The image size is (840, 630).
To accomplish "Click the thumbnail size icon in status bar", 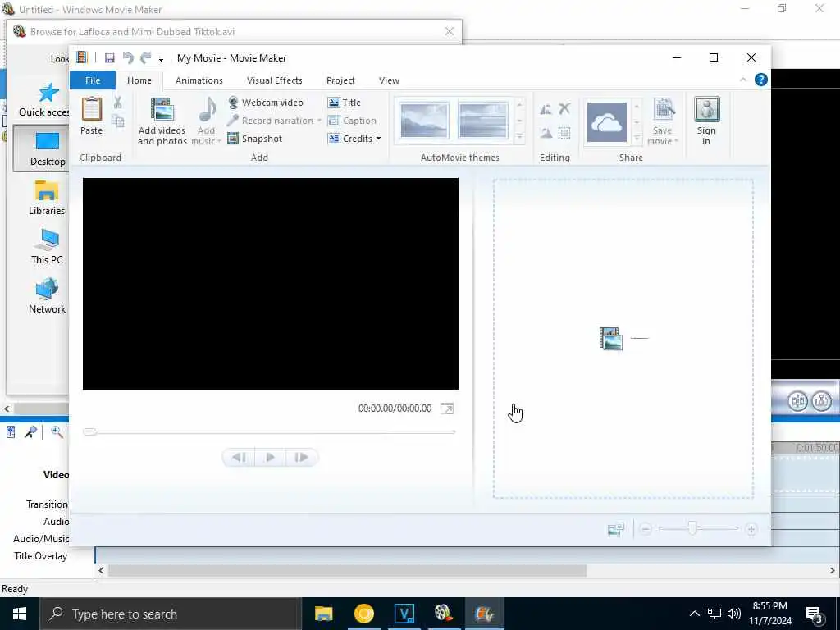I will (x=616, y=529).
